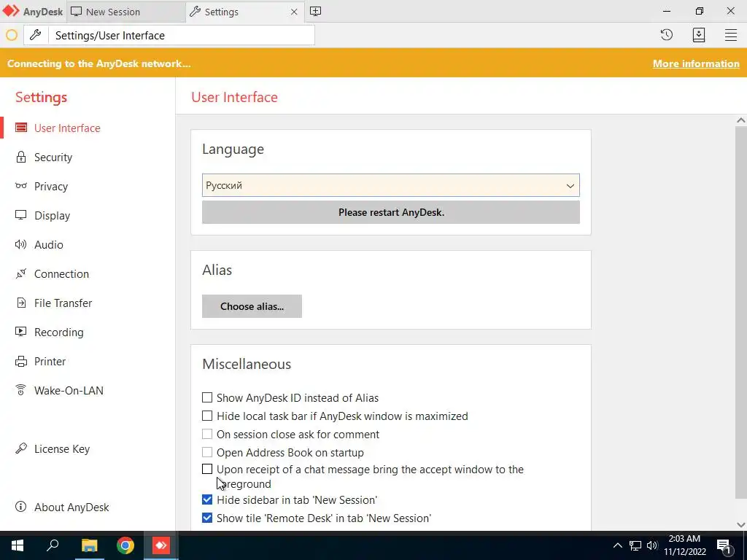Open the hamburger main menu
The image size is (747, 560).
point(731,35)
